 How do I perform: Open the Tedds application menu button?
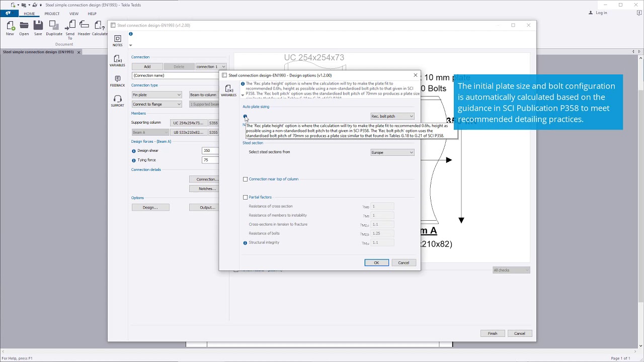point(8,13)
